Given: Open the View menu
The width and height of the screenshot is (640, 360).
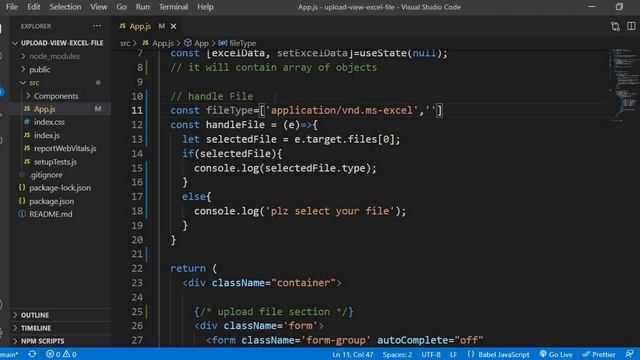Looking at the screenshot, I should 98,7.
